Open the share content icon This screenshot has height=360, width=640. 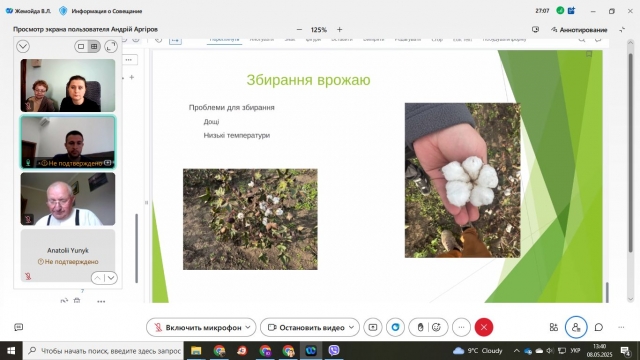[373, 327]
